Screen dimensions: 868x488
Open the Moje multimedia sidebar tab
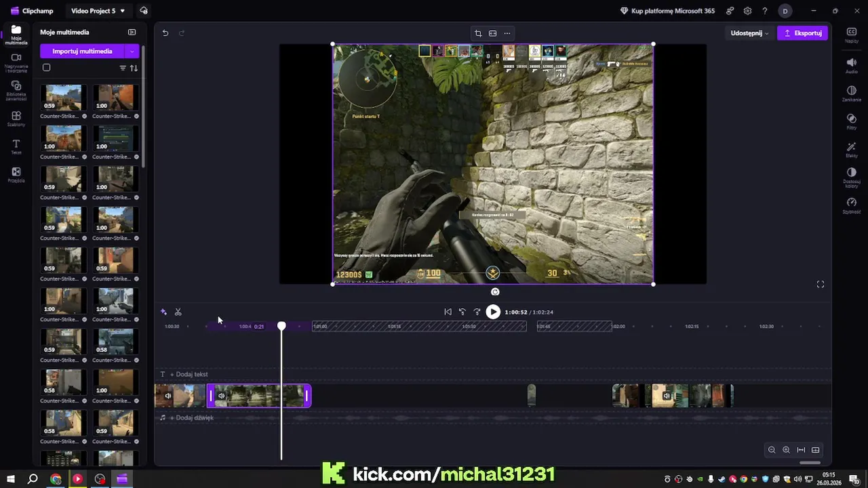pos(16,35)
